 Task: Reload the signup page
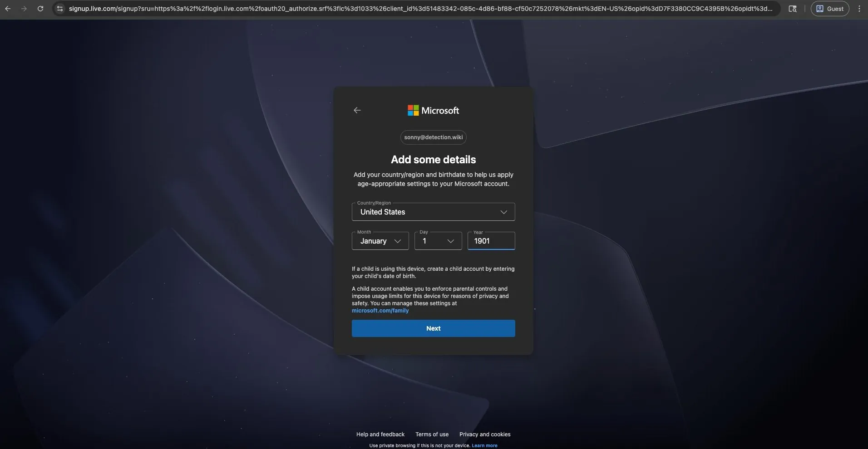(40, 9)
